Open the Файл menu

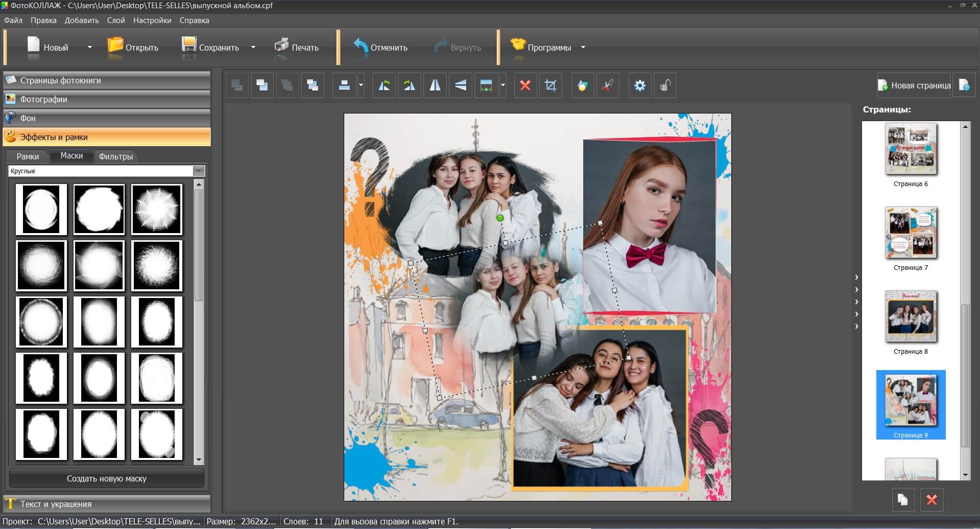click(x=13, y=20)
